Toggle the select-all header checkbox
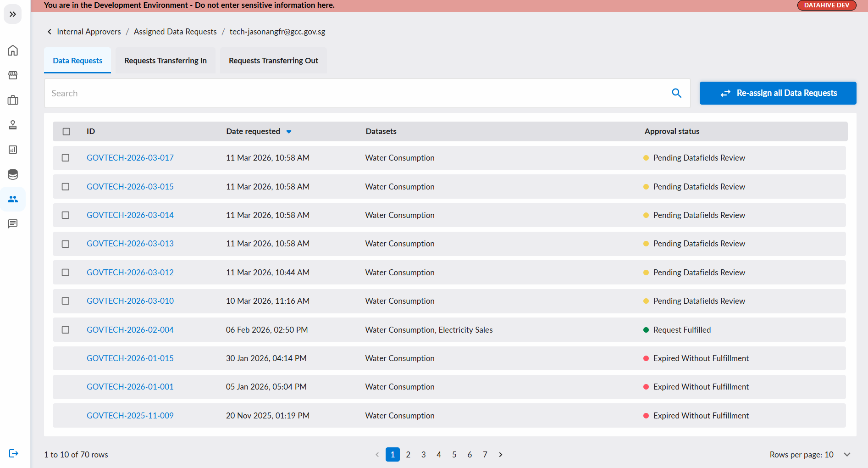 click(66, 132)
